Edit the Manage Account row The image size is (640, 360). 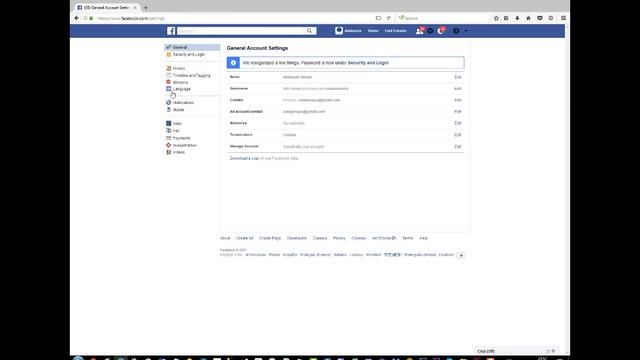[x=458, y=147]
